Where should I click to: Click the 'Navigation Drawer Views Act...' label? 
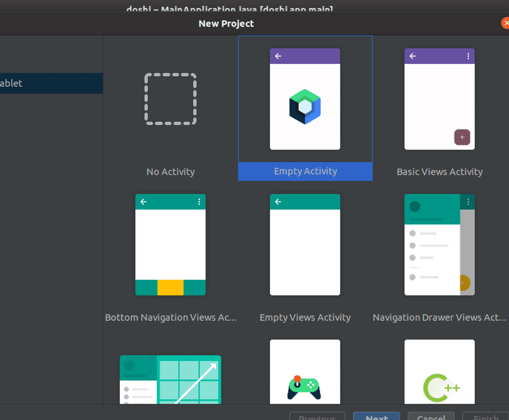439,318
